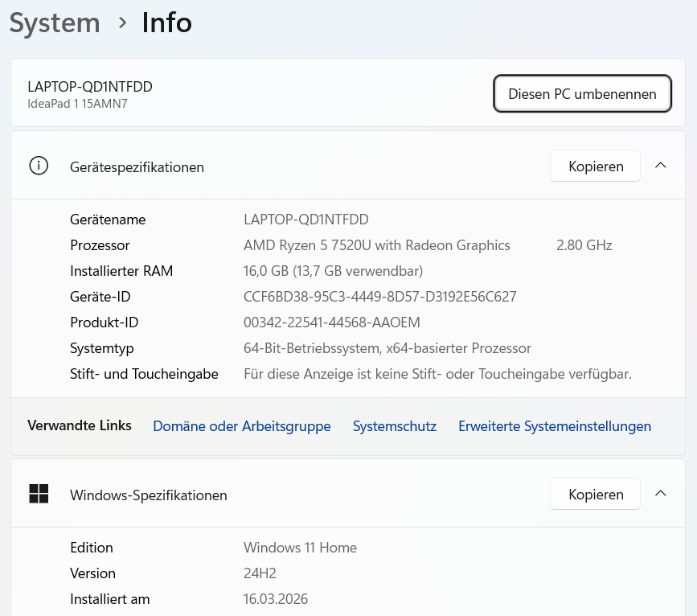Click the IdeaPad 1 15AMN7 model name

click(77, 104)
